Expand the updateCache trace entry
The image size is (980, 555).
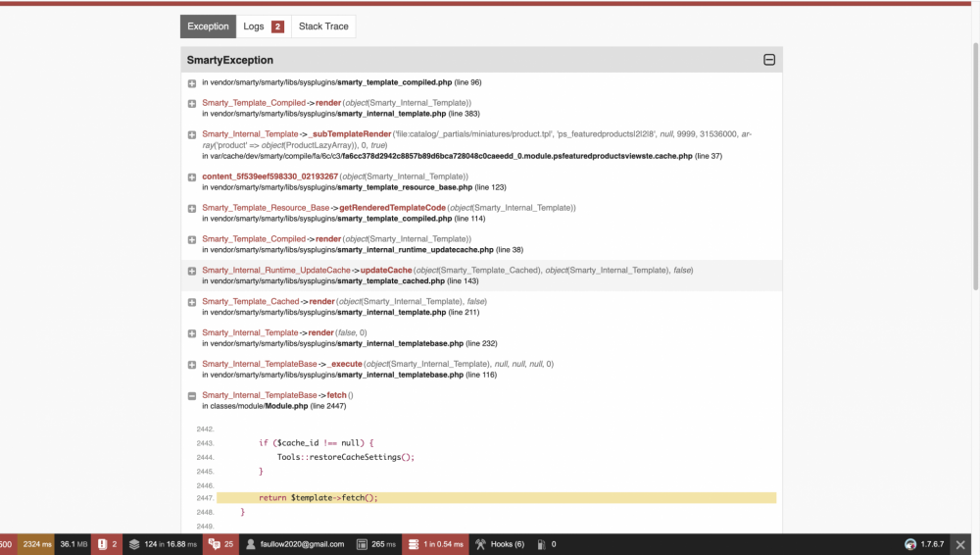point(192,271)
